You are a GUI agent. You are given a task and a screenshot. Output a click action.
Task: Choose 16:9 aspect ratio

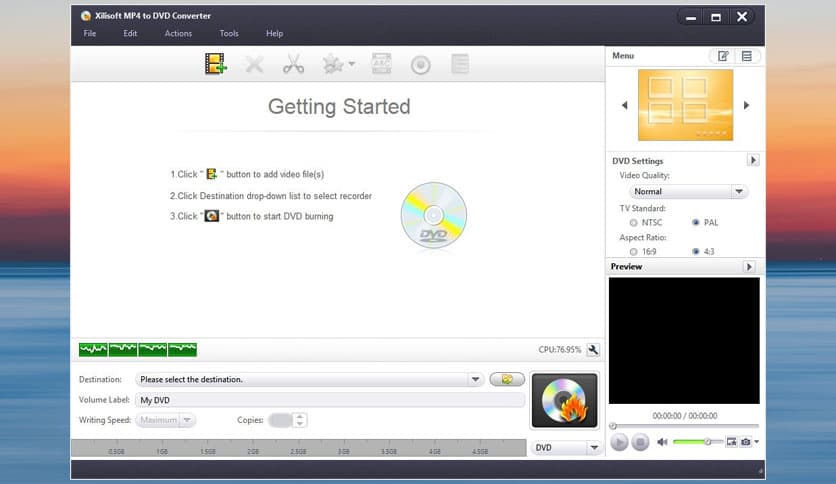[633, 252]
